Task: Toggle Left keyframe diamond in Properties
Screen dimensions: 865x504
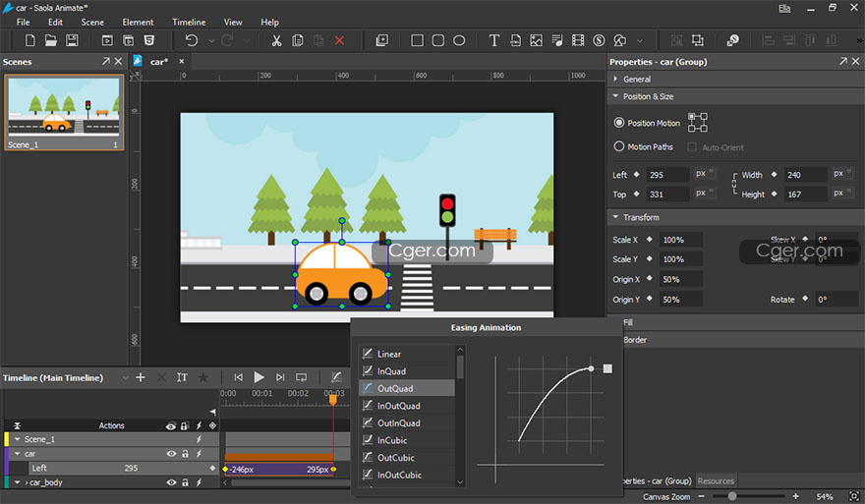Action: coord(637,174)
